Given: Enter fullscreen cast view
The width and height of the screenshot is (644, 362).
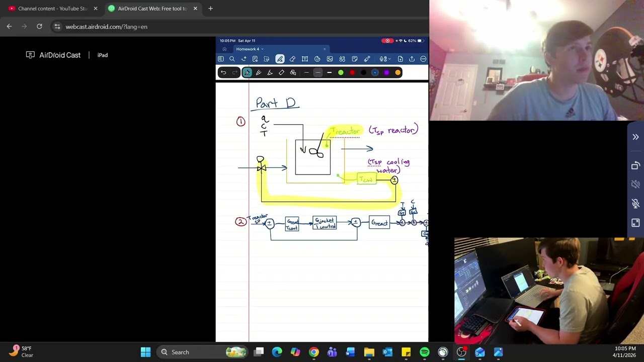Looking at the screenshot, I should 635,223.
